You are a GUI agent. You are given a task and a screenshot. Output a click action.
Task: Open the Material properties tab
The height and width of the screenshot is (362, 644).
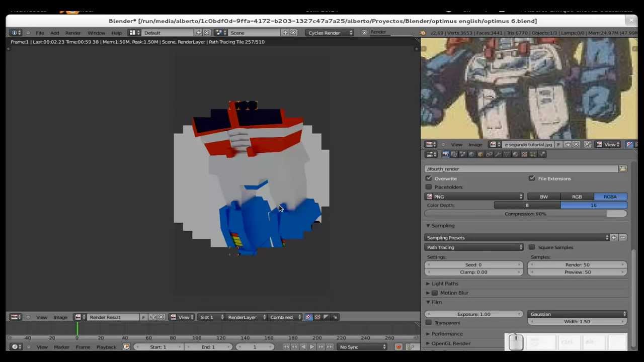tap(515, 154)
